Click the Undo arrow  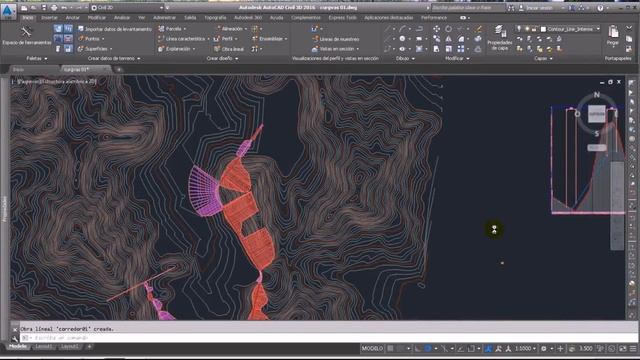(64, 7)
